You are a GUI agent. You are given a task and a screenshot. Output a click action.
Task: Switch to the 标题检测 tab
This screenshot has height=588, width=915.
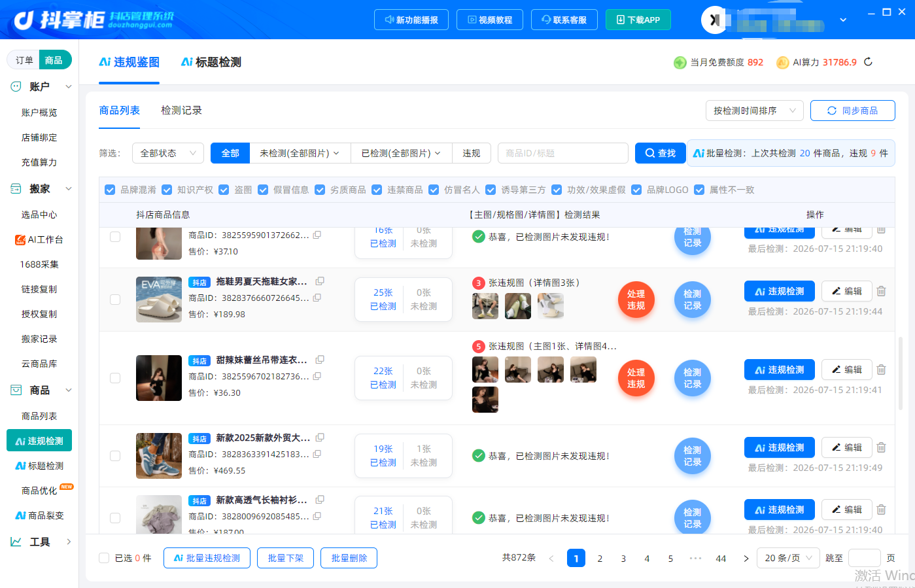(x=211, y=62)
